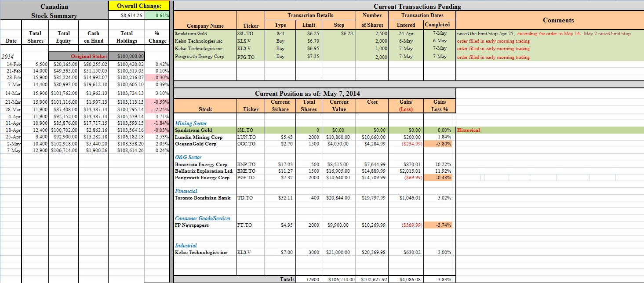Select the -5.80% loss percentage cell
Viewport: 644px width, 283px height.
coord(440,144)
